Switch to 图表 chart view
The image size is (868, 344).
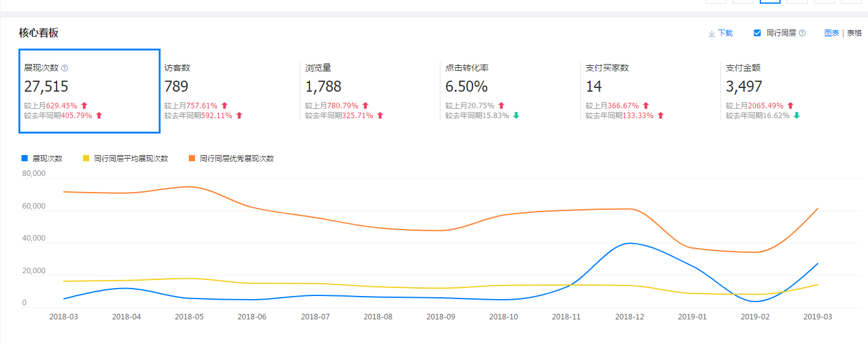832,33
